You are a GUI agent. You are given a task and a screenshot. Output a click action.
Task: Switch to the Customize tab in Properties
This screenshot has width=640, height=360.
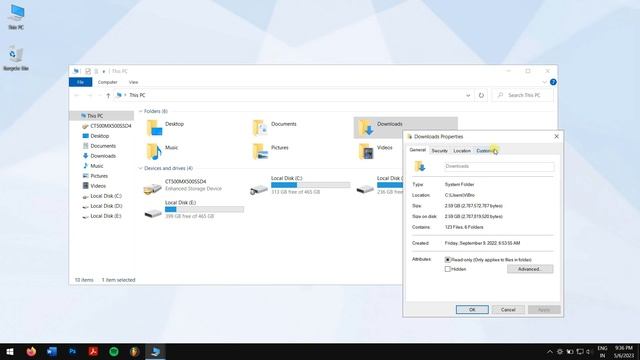click(486, 151)
